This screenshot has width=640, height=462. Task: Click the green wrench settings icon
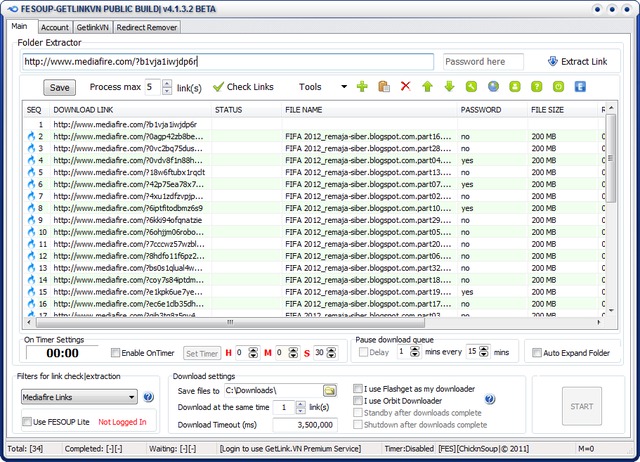(471, 87)
